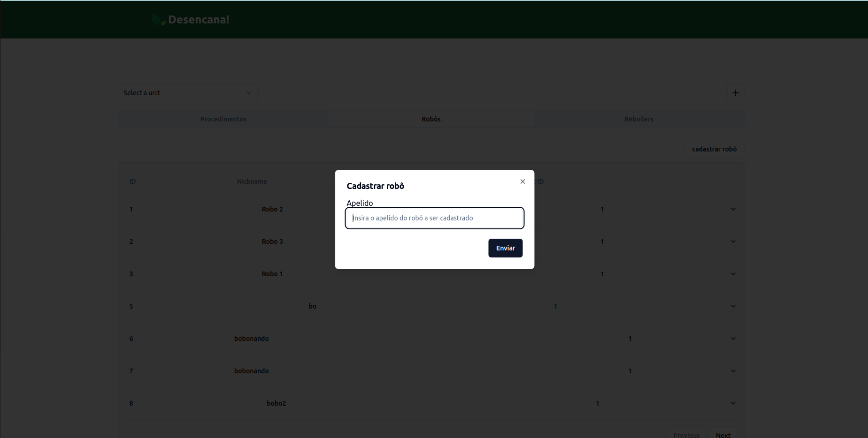Viewport: 868px width, 438px height.
Task: Expand the Robo 1 row chevron
Action: pos(733,274)
